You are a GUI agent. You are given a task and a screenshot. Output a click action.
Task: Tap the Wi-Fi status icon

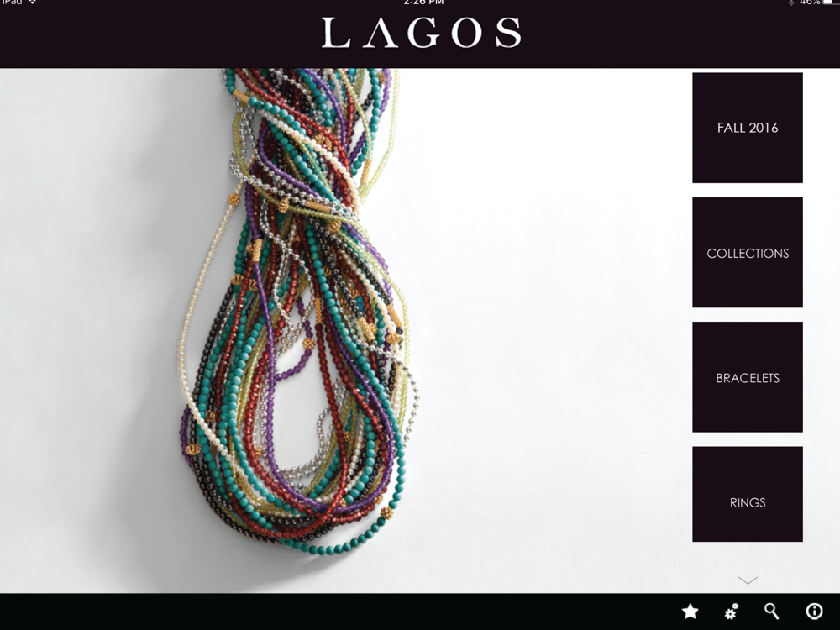point(32,3)
